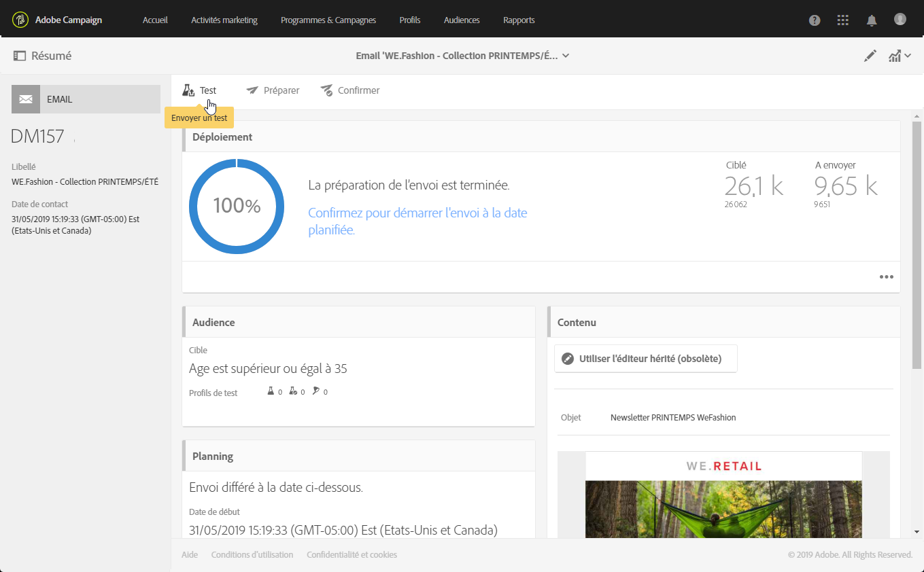Click the Préparer paper plane icon
The width and height of the screenshot is (924, 572).
point(252,90)
